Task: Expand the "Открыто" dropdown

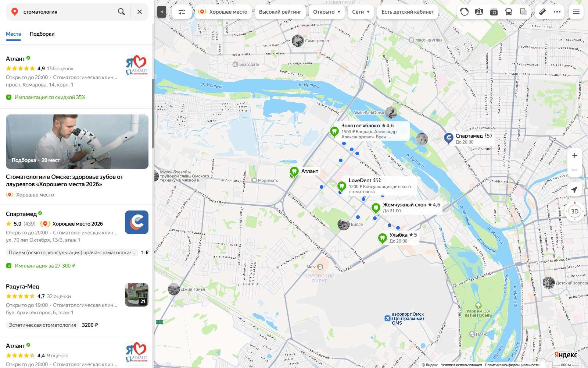Action: 327,12
